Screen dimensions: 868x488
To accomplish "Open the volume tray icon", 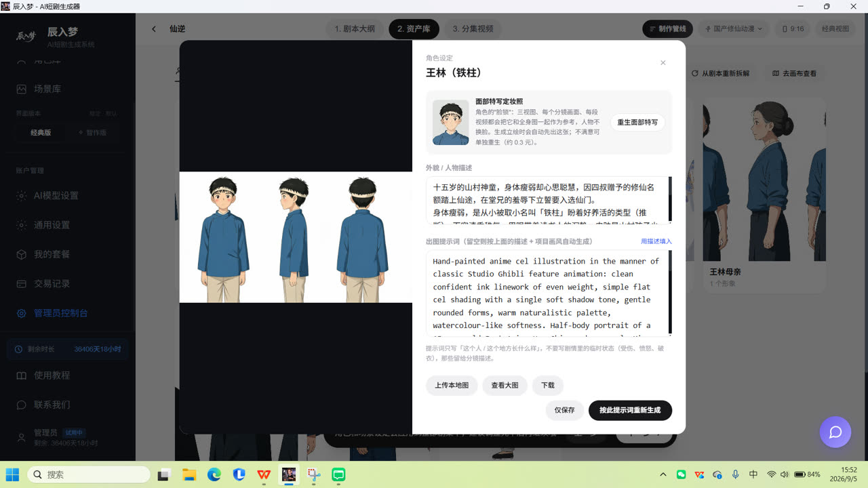I will tap(785, 474).
